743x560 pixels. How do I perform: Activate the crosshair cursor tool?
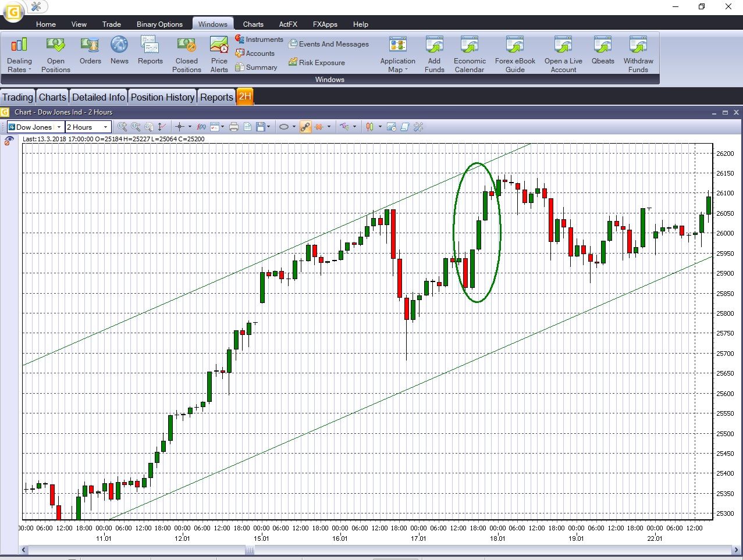(180, 127)
